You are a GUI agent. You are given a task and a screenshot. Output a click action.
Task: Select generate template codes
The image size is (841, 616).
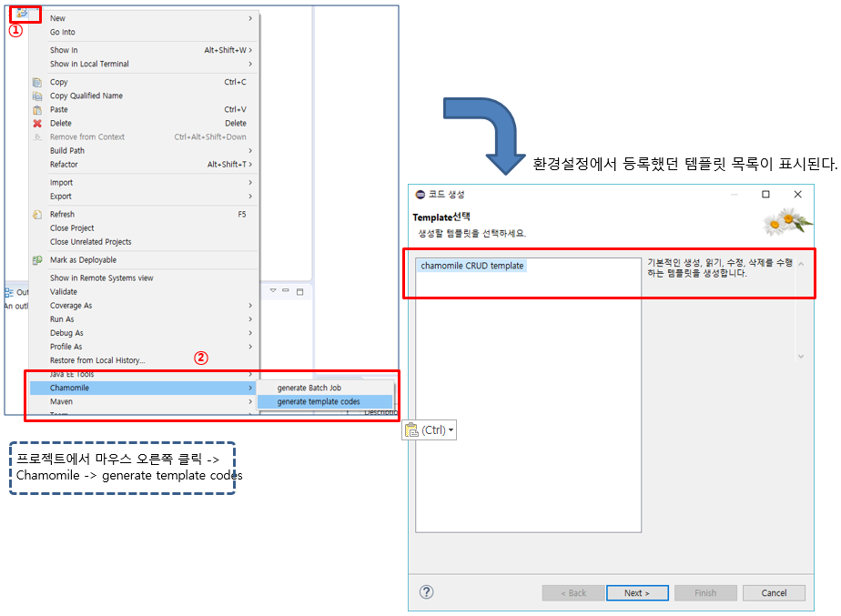tap(319, 401)
